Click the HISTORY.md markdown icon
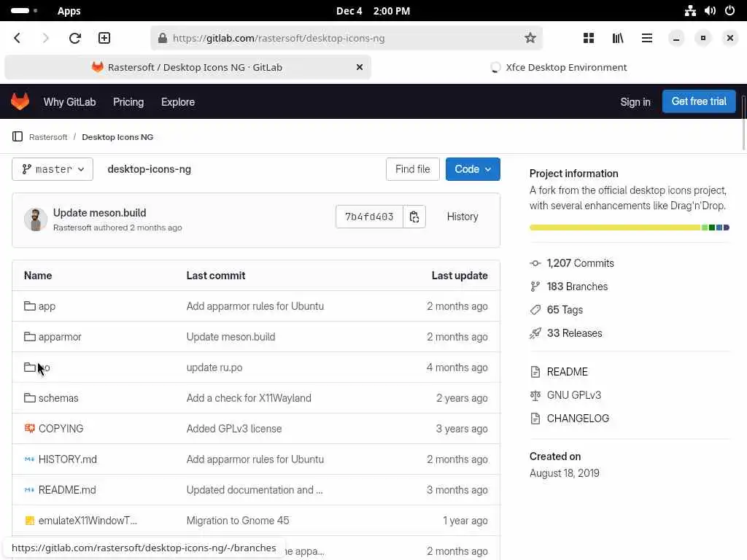Image resolution: width=747 pixels, height=560 pixels. 29,459
